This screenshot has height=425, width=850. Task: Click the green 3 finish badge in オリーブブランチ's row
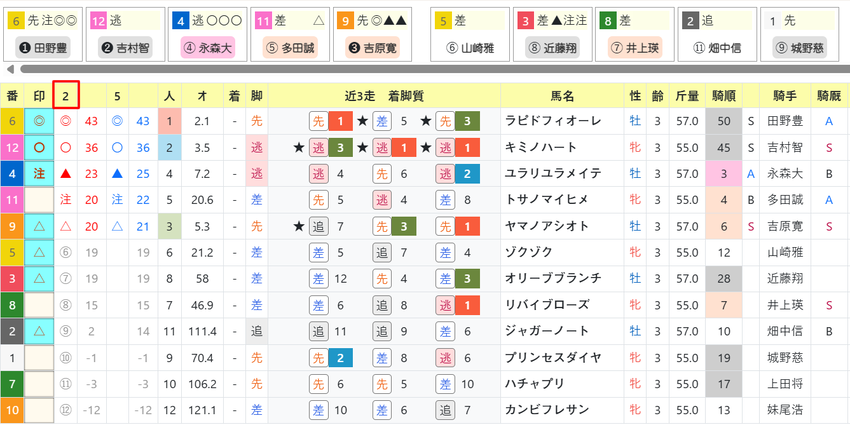(468, 279)
